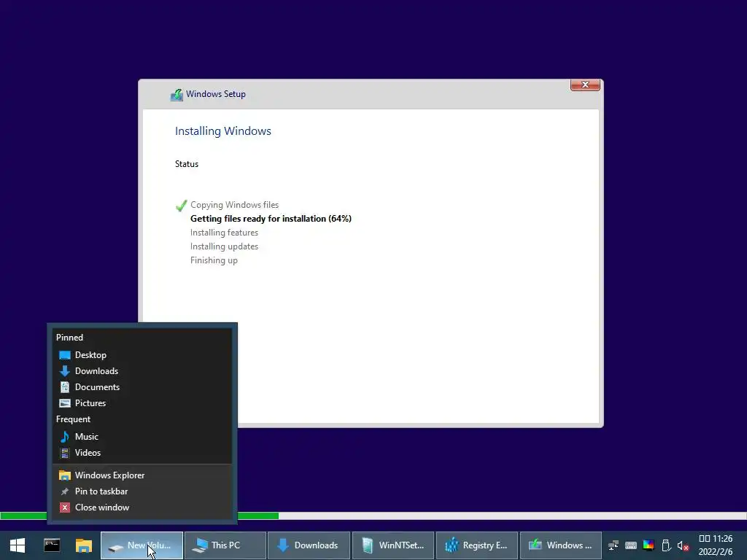Screen dimensions: 747x560
Task: Click the USB safely-remove tray icon
Action: [666, 545]
